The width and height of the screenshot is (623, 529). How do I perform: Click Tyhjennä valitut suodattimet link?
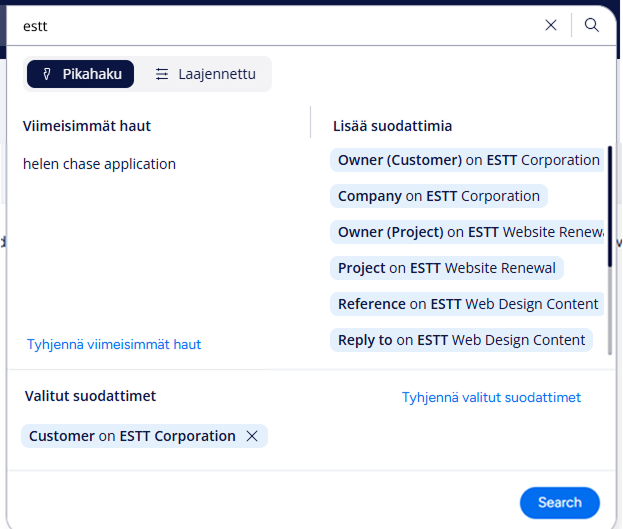(x=491, y=397)
